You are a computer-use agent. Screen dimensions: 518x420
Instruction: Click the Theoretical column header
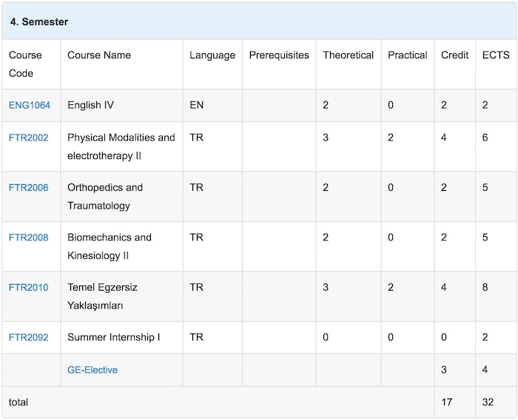pyautogui.click(x=349, y=55)
